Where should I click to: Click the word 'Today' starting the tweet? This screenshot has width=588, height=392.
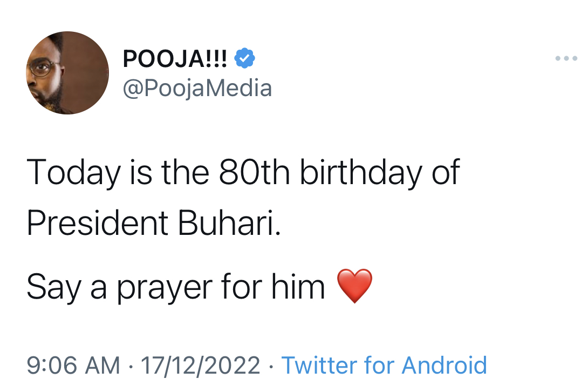point(73,173)
